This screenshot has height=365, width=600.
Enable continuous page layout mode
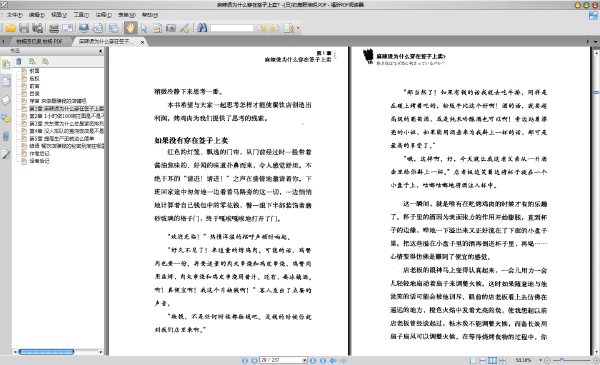click(483, 360)
